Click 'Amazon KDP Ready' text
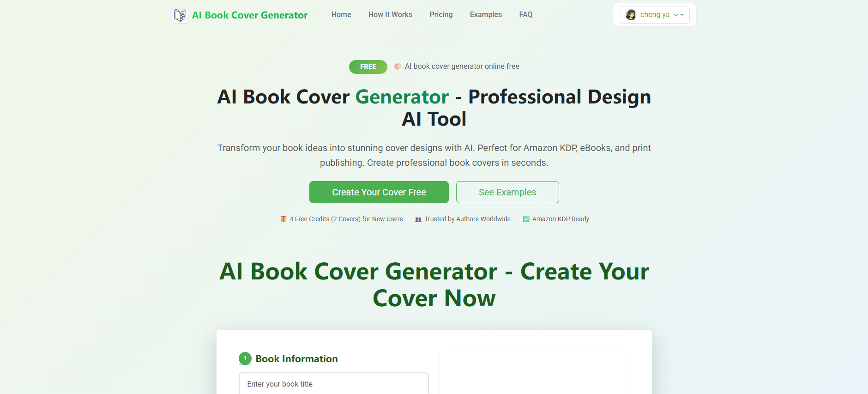This screenshot has height=394, width=868. (561, 219)
